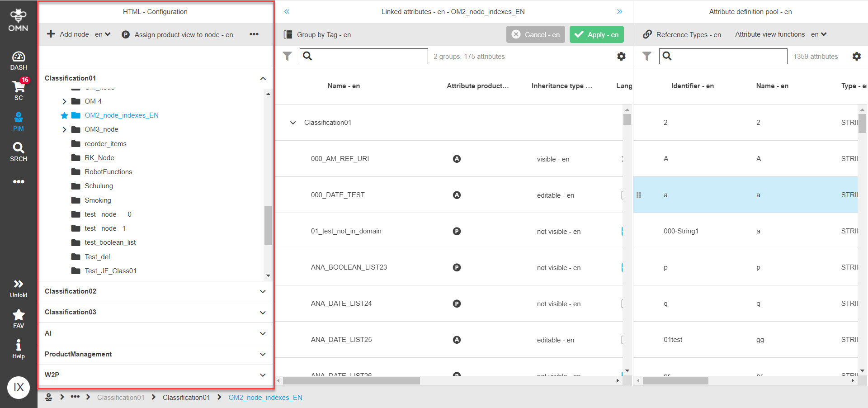The height and width of the screenshot is (408, 868).
Task: Expand the Classification02 section
Action: [x=262, y=291]
